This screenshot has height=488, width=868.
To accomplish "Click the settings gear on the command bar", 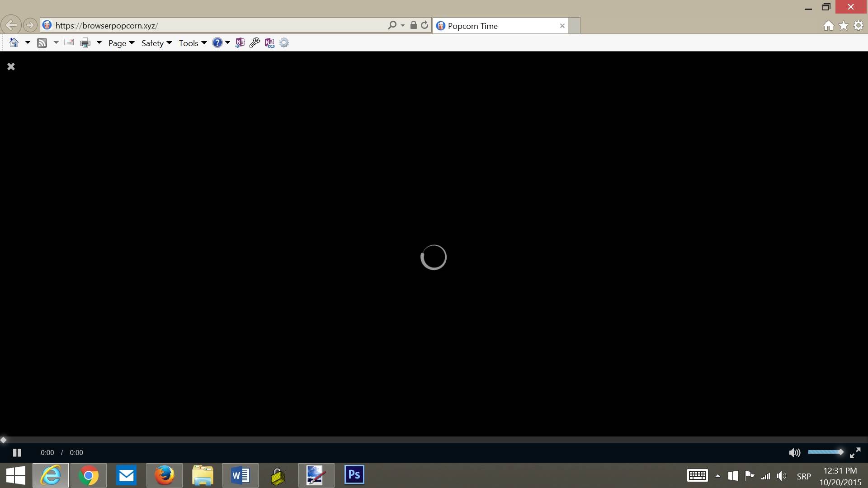I will 284,42.
